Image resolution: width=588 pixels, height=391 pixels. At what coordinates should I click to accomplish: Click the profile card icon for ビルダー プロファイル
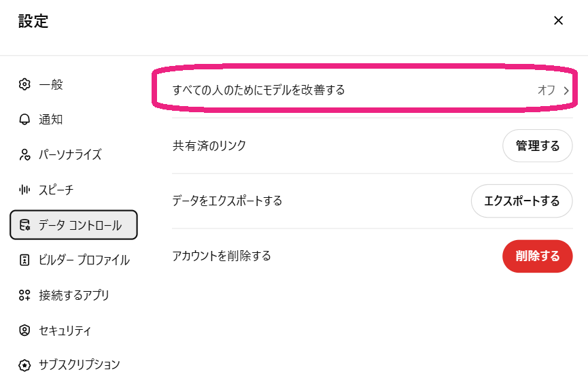coord(24,260)
